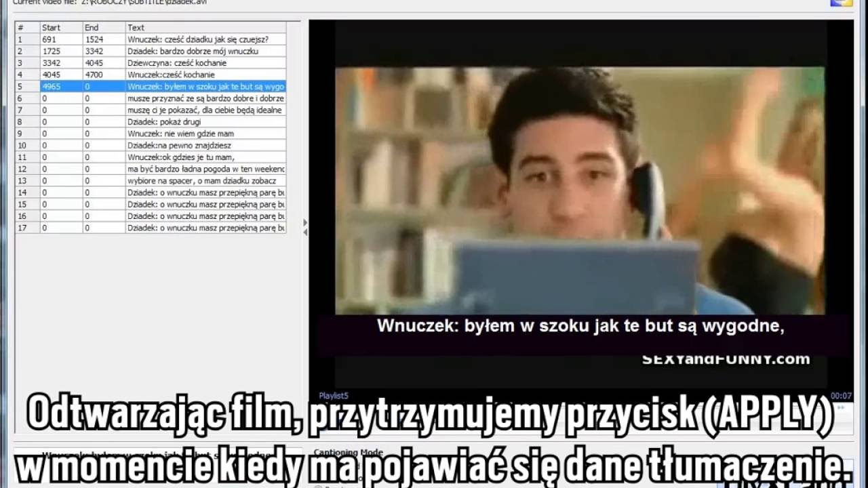Click row number 17 in the list
Image resolution: width=868 pixels, height=488 pixels.
tap(22, 228)
